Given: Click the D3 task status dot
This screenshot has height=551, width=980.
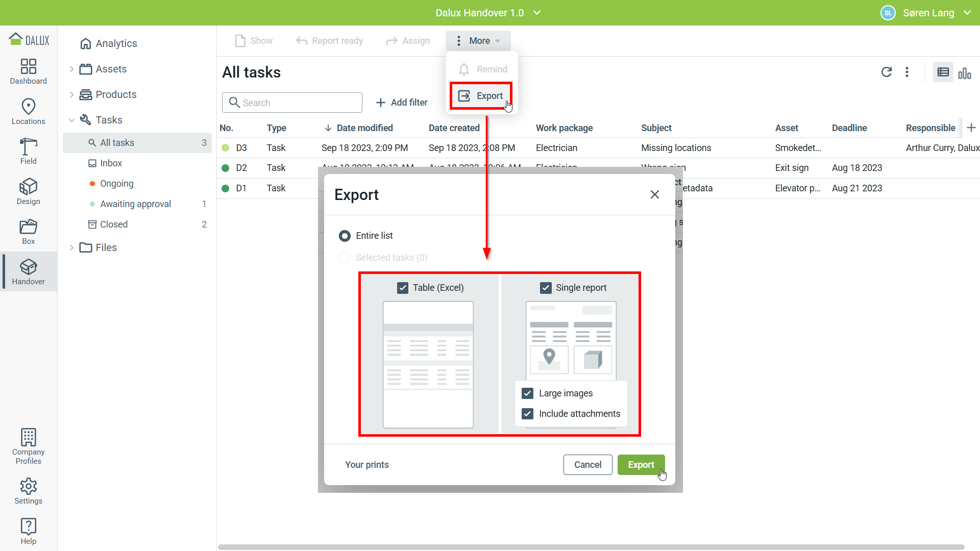Looking at the screenshot, I should coord(226,148).
